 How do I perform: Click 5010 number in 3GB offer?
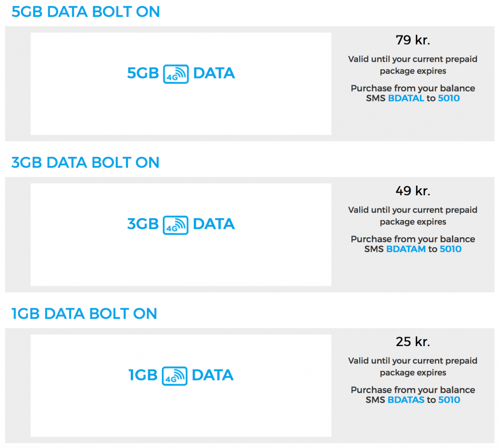click(451, 249)
